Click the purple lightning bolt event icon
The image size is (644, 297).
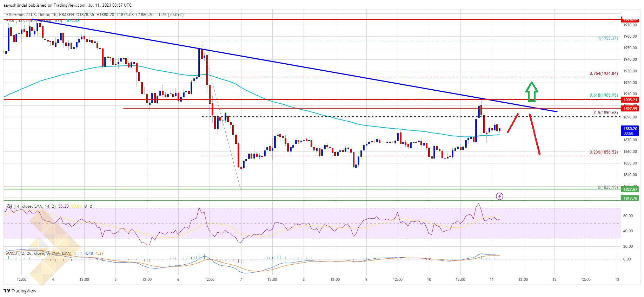pos(499,196)
